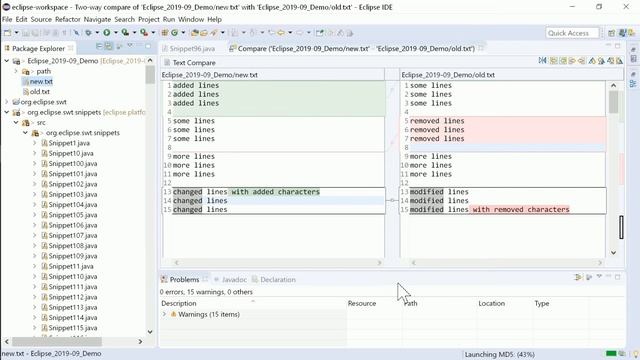The height and width of the screenshot is (360, 640).
Task: Switch to the Java perspective icon
Action: [622, 33]
